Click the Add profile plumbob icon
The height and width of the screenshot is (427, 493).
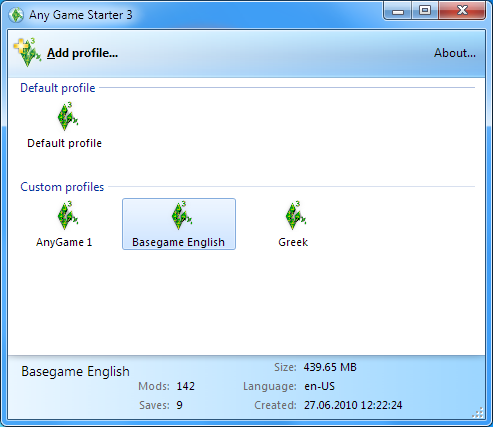pyautogui.click(x=27, y=52)
